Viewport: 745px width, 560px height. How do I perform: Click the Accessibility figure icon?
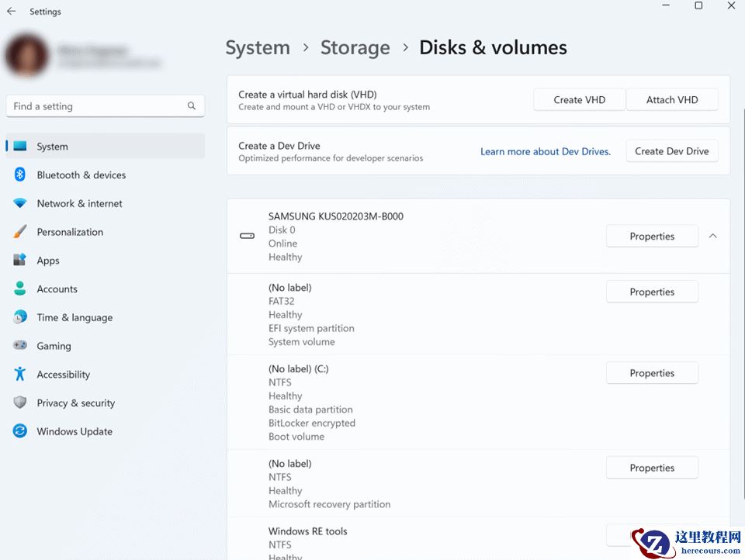click(20, 375)
